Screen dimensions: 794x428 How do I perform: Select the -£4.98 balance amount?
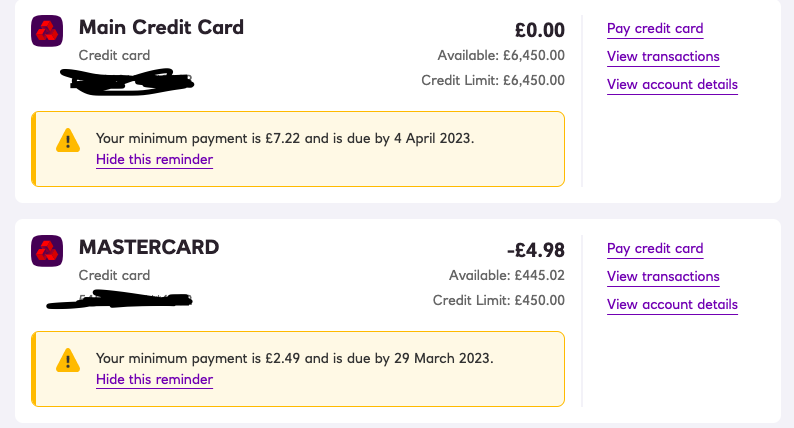[x=536, y=250]
